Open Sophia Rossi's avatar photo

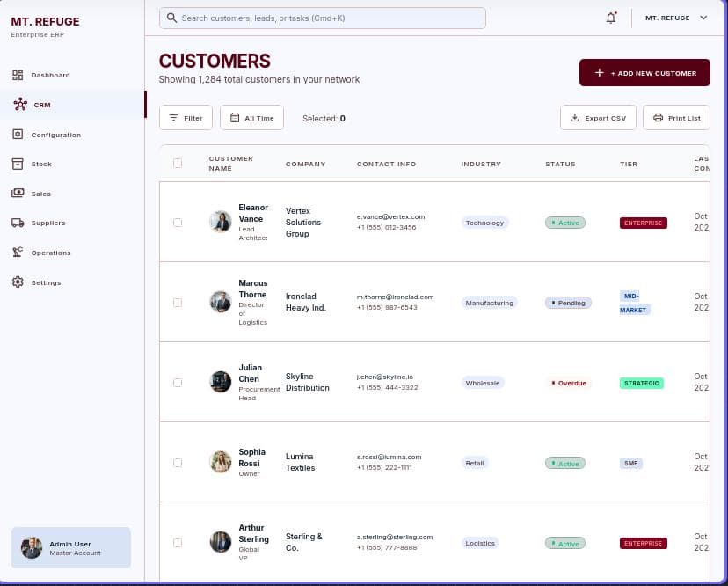click(x=221, y=461)
